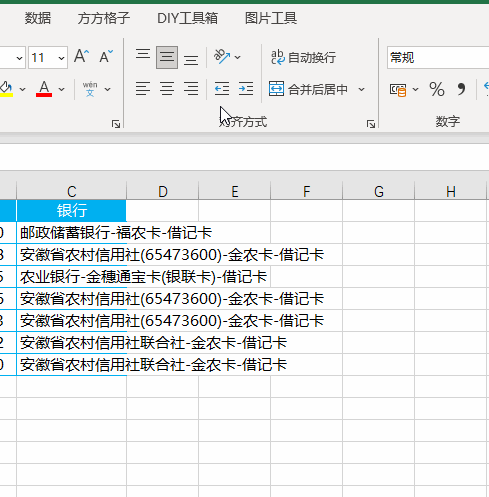Open the 方方格子 ribbon tab

103,18
